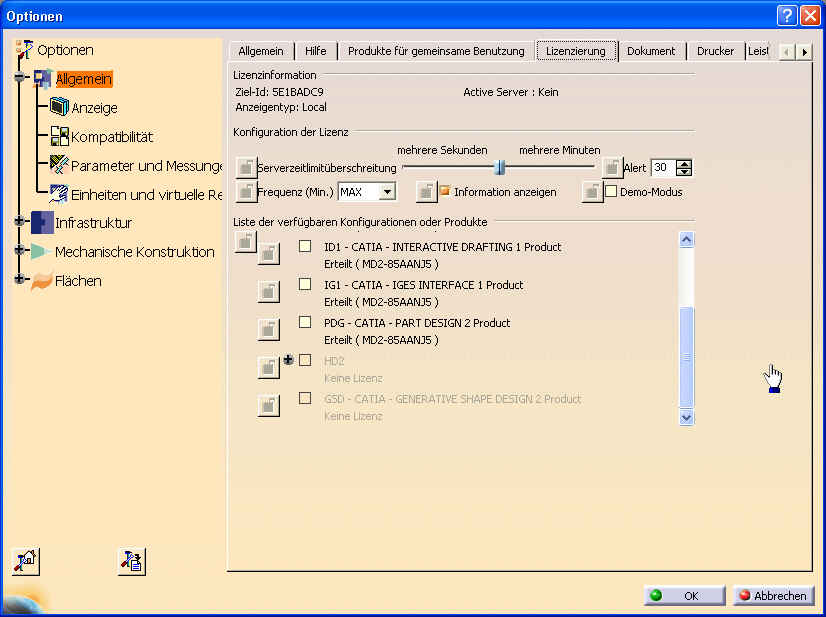Enable ID1 Interactive Drafting checkbox
This screenshot has height=617, width=826.
tap(304, 246)
